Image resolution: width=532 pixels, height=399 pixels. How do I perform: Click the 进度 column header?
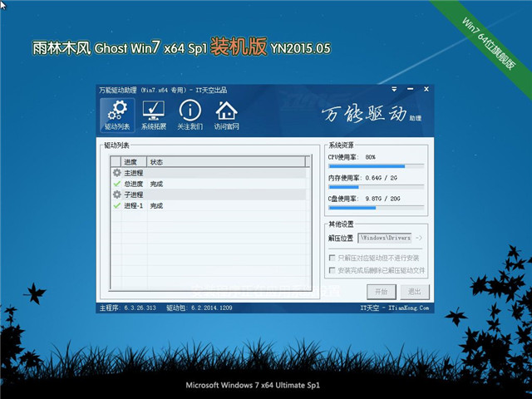tap(134, 162)
